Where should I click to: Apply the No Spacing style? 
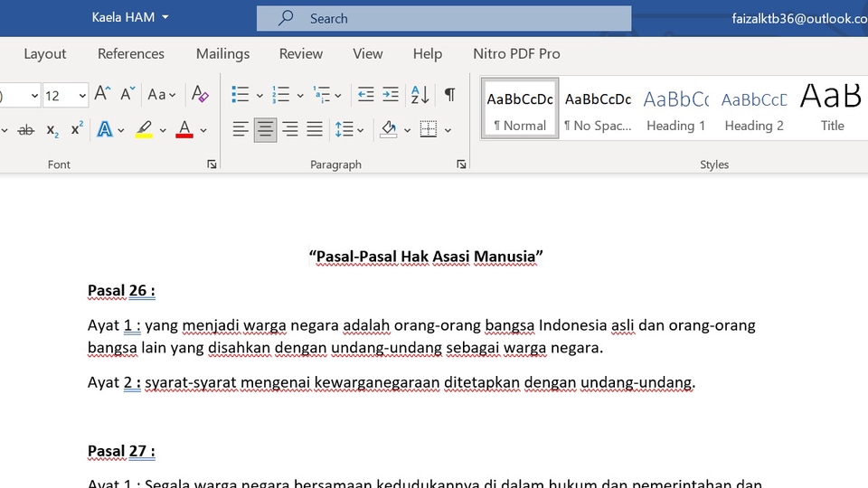[598, 108]
